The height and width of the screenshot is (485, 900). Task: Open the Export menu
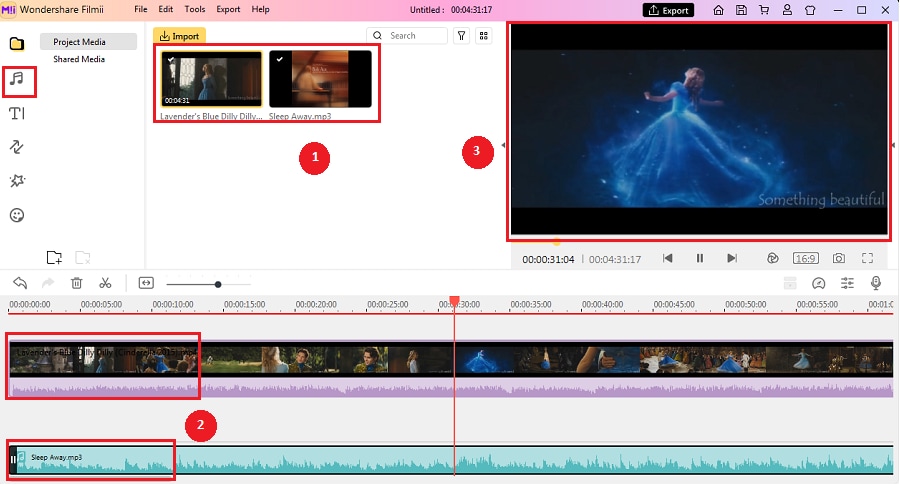[228, 9]
